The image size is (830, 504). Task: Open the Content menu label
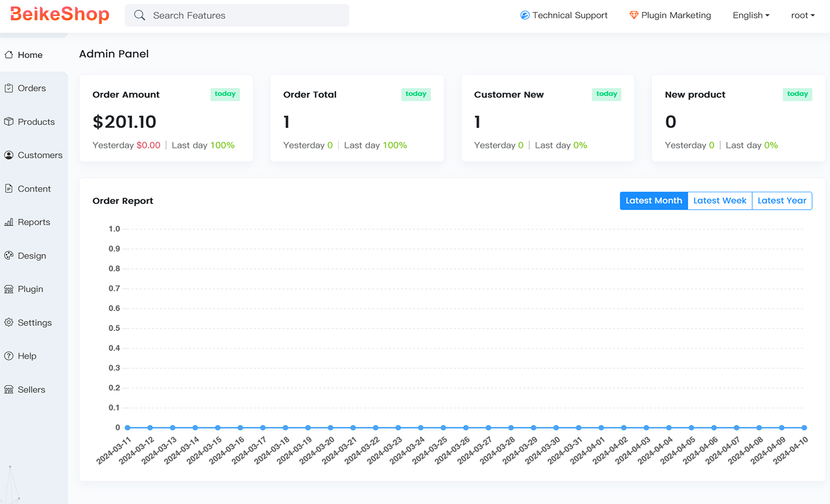click(x=34, y=188)
